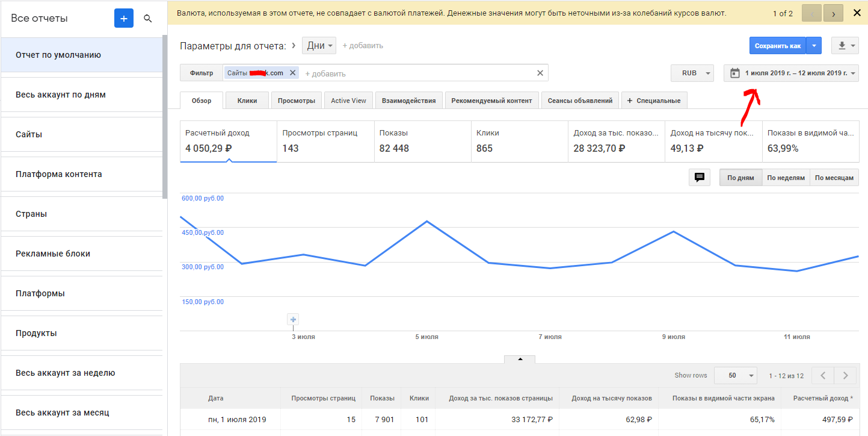Open the Рекламные блоки report in sidebar

click(53, 254)
